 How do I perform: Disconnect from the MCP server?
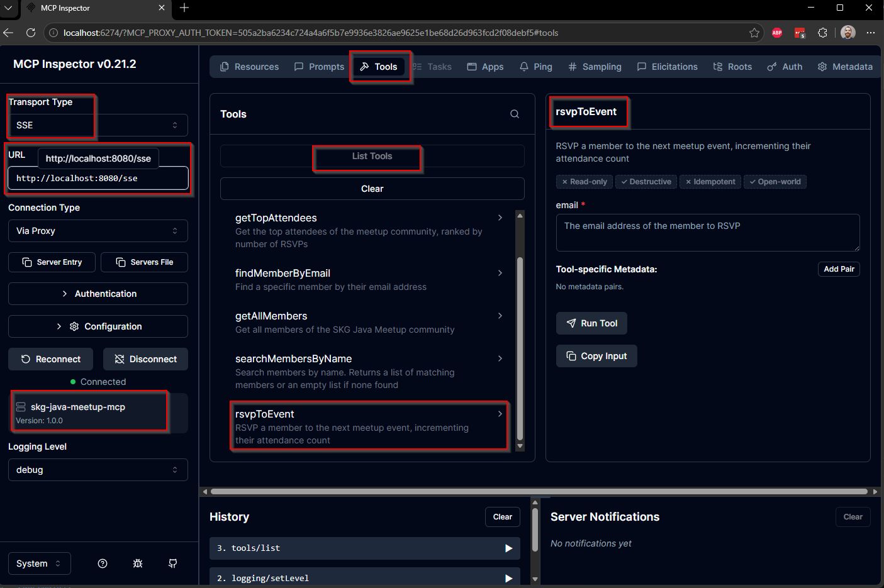(146, 359)
